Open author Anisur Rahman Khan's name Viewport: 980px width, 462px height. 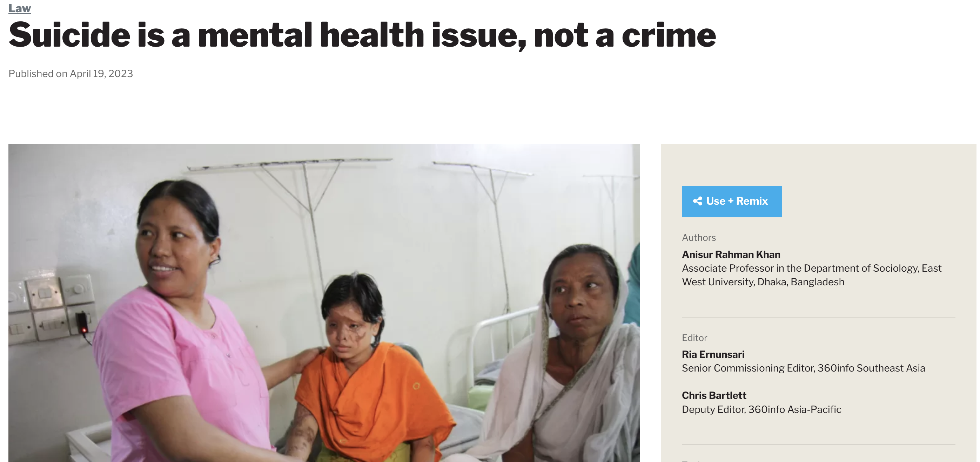click(731, 254)
